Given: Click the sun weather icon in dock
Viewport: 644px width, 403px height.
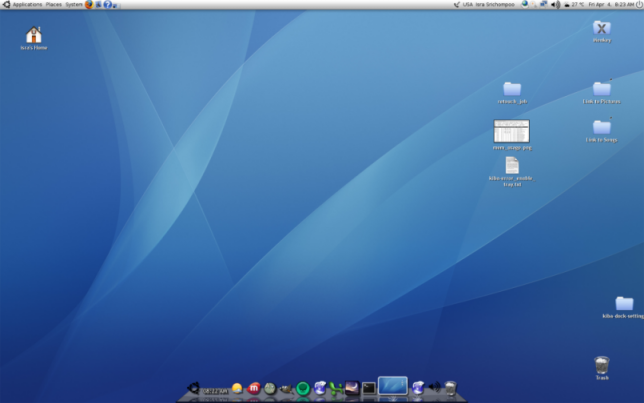Looking at the screenshot, I should pyautogui.click(x=237, y=388).
